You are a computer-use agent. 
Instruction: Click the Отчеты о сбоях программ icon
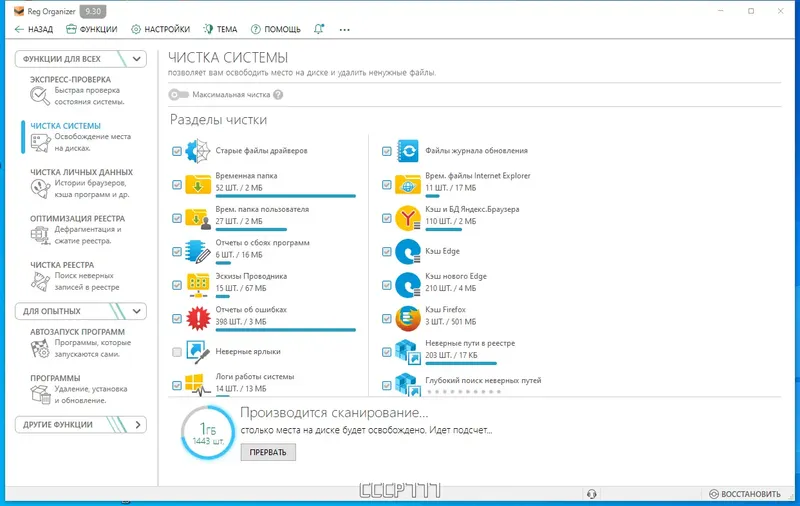(198, 251)
